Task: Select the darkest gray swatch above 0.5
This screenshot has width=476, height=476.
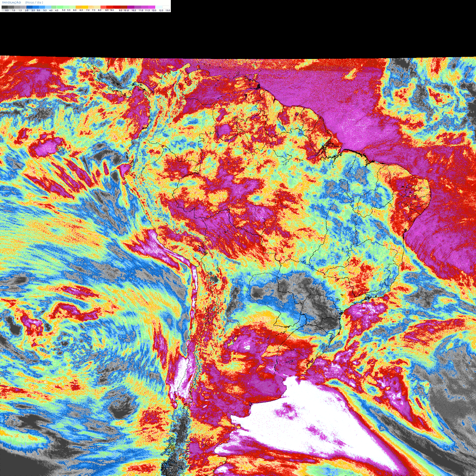Action: click(x=4, y=7)
